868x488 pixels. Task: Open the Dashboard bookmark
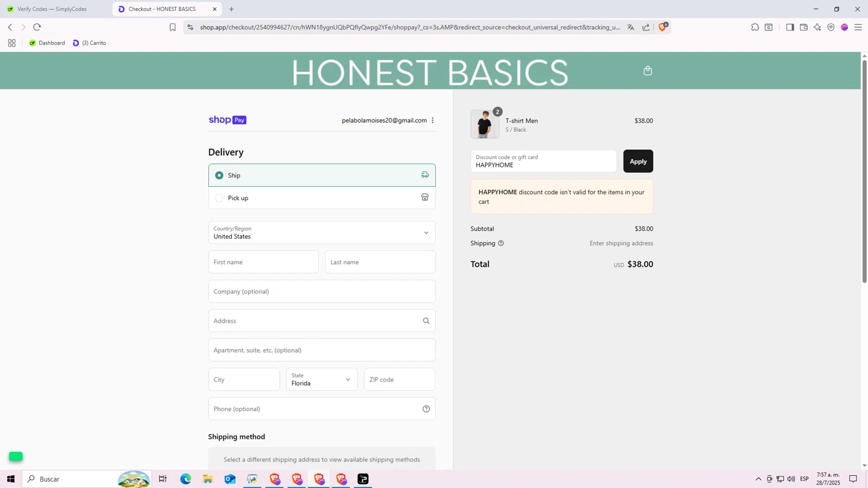[x=47, y=43]
